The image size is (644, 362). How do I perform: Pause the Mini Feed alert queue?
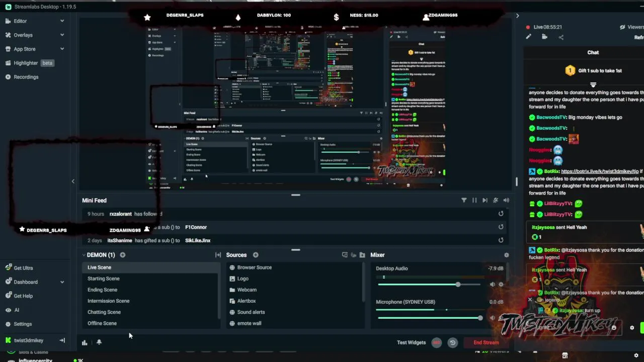tap(474, 200)
